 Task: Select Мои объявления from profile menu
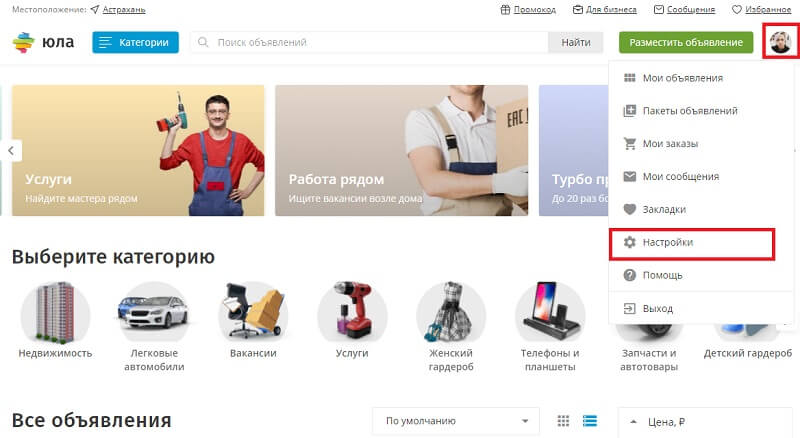click(x=701, y=78)
